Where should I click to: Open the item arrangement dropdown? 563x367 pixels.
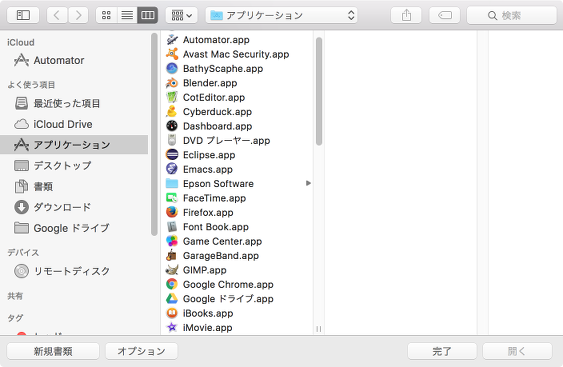(181, 15)
